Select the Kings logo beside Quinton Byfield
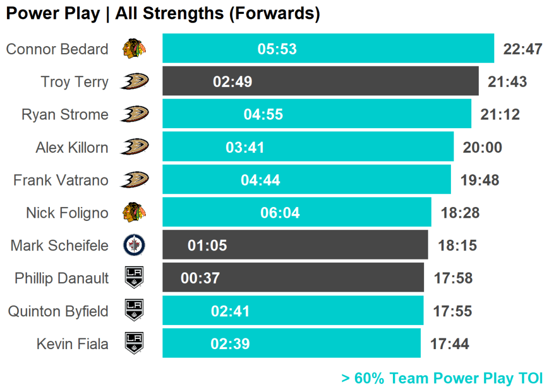Screen dimensions: 549x392 coord(134,311)
